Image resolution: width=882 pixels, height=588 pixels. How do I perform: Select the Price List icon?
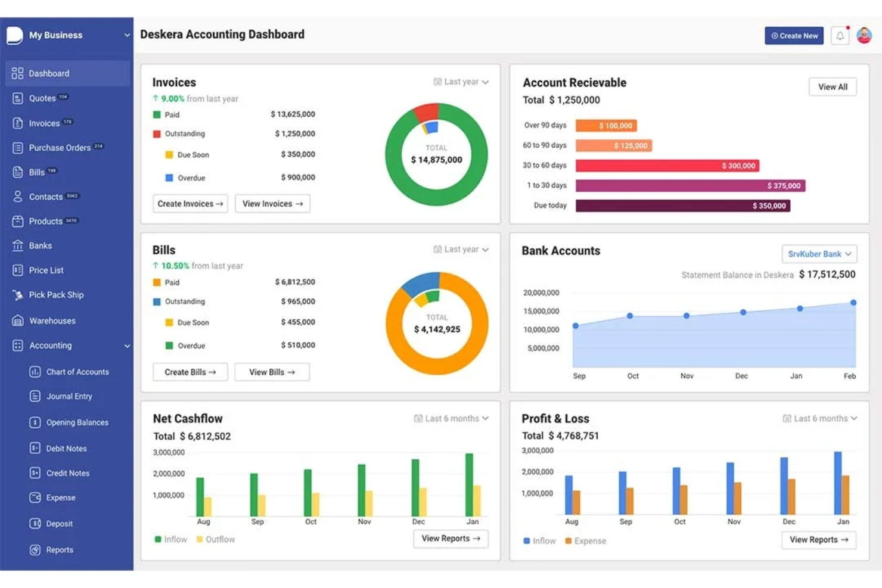pyautogui.click(x=17, y=270)
